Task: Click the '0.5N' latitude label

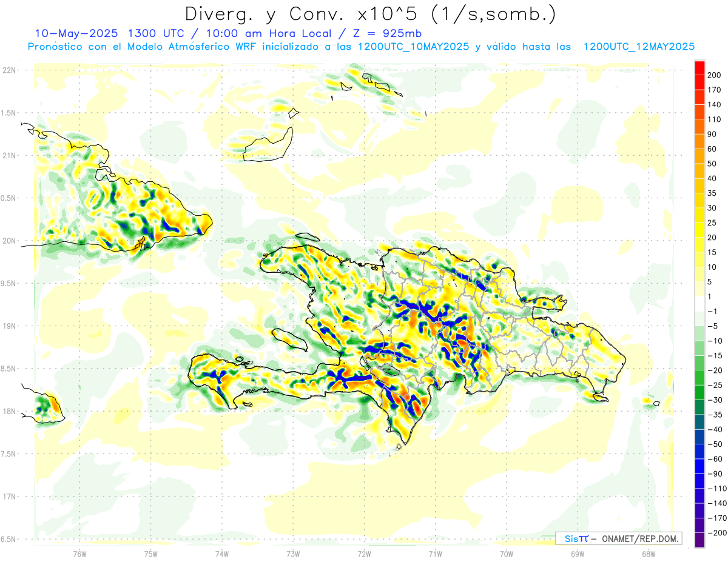Action: 9,198
